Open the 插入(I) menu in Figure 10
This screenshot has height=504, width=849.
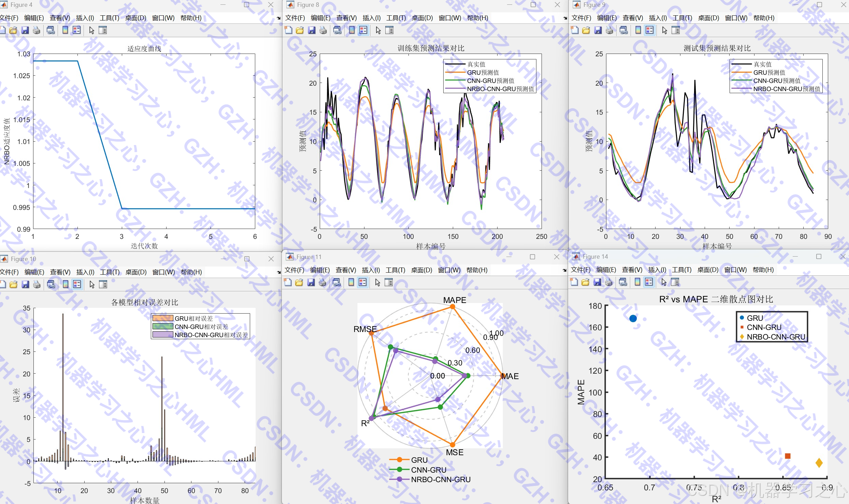click(x=85, y=272)
